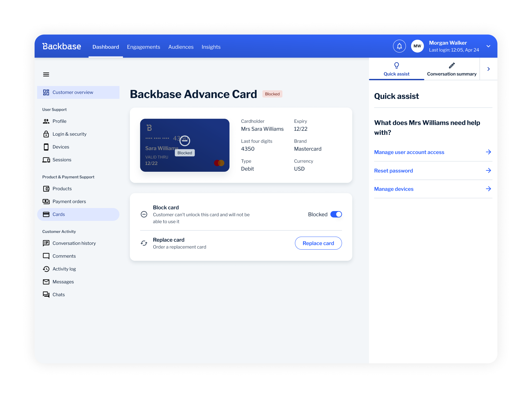Click the Chats bubble icon
The height and width of the screenshot is (398, 532).
[46, 294]
